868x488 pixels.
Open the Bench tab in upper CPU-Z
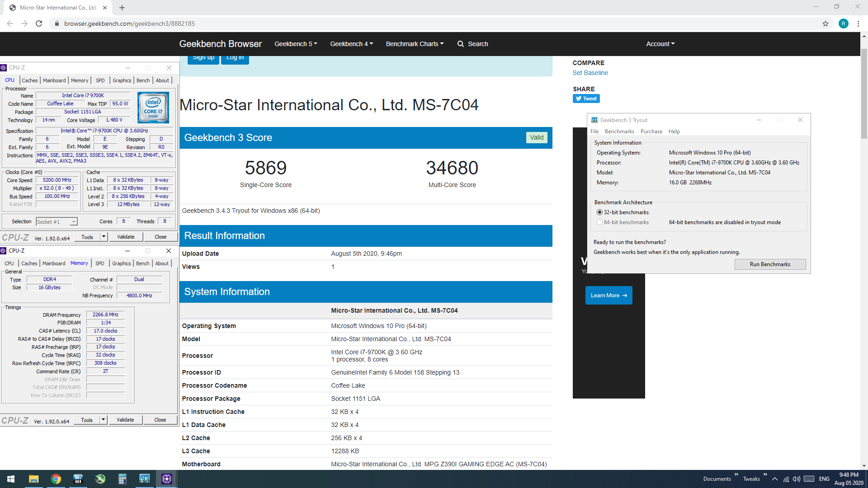[x=143, y=80]
